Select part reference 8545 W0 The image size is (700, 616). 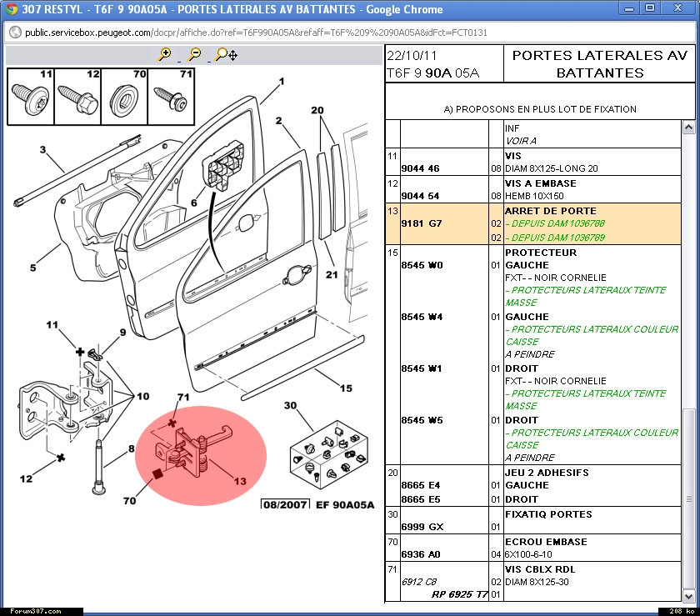[x=422, y=265]
